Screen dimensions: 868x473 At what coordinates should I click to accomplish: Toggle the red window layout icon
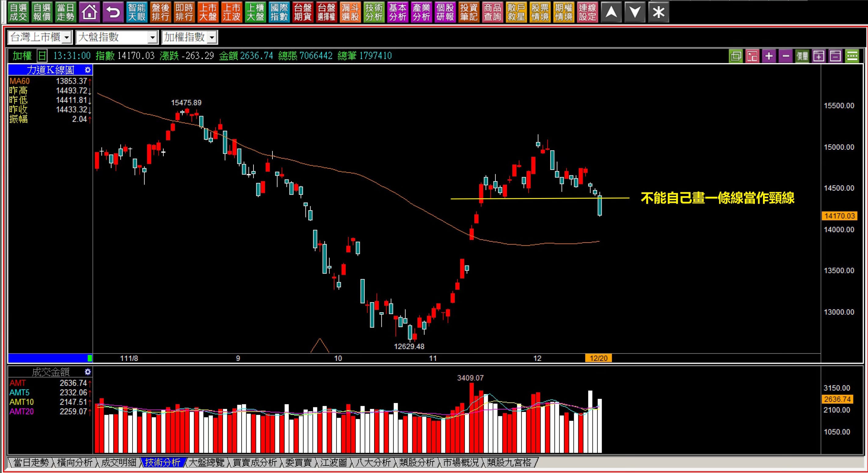[x=752, y=56]
